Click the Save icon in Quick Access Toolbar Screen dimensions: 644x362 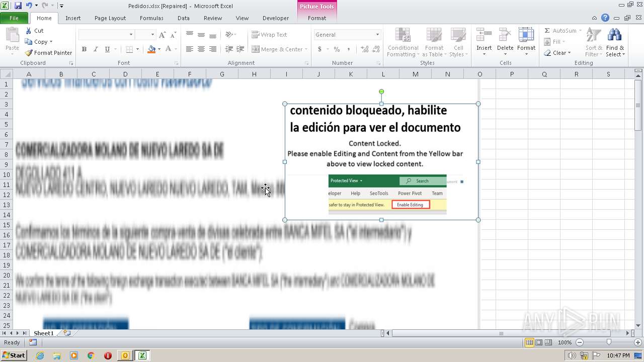(18, 6)
